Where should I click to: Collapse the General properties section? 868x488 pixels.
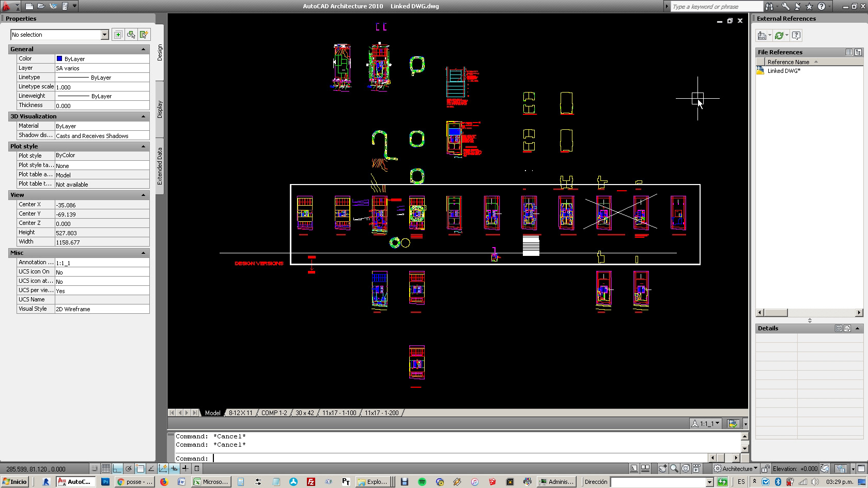tap(143, 49)
